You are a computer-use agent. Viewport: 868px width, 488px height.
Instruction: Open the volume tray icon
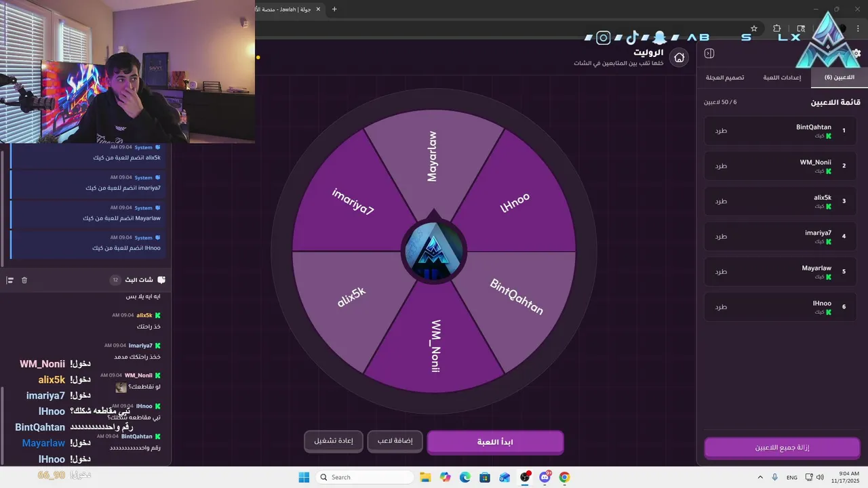[x=820, y=477]
